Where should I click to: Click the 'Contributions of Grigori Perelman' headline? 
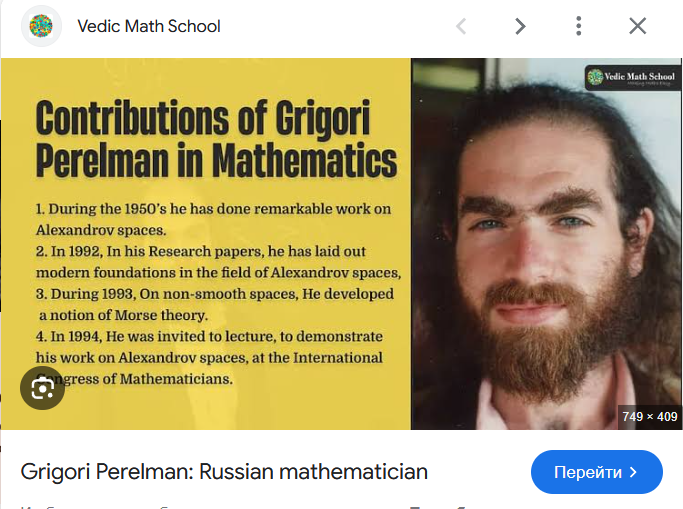(x=216, y=138)
